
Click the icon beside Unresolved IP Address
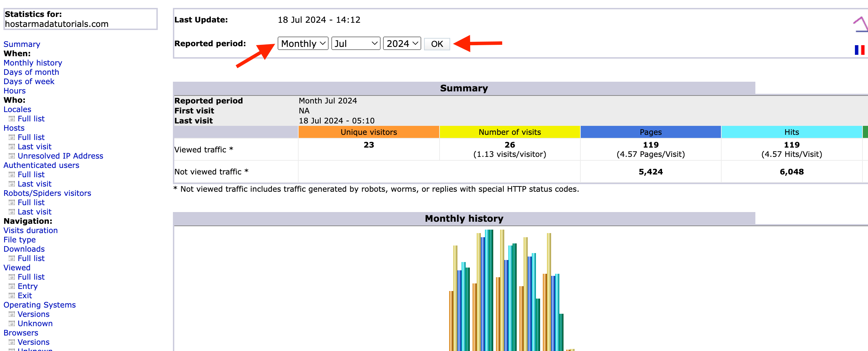(x=12, y=156)
